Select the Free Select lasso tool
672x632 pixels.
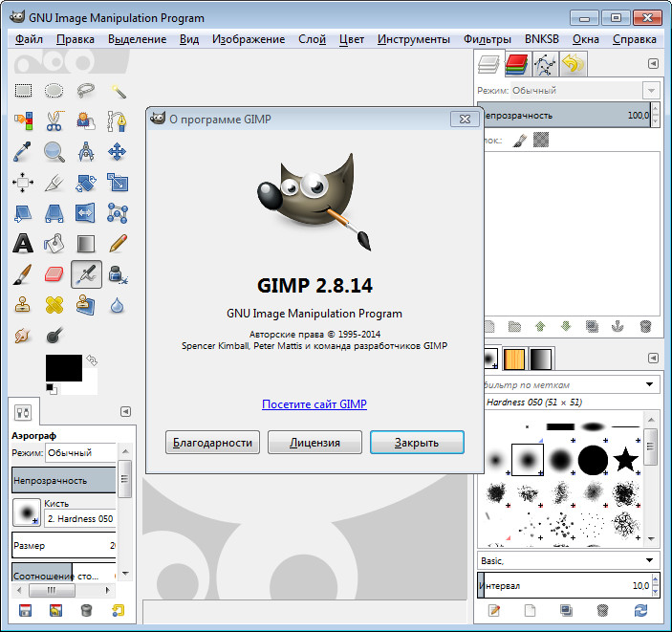[86, 91]
